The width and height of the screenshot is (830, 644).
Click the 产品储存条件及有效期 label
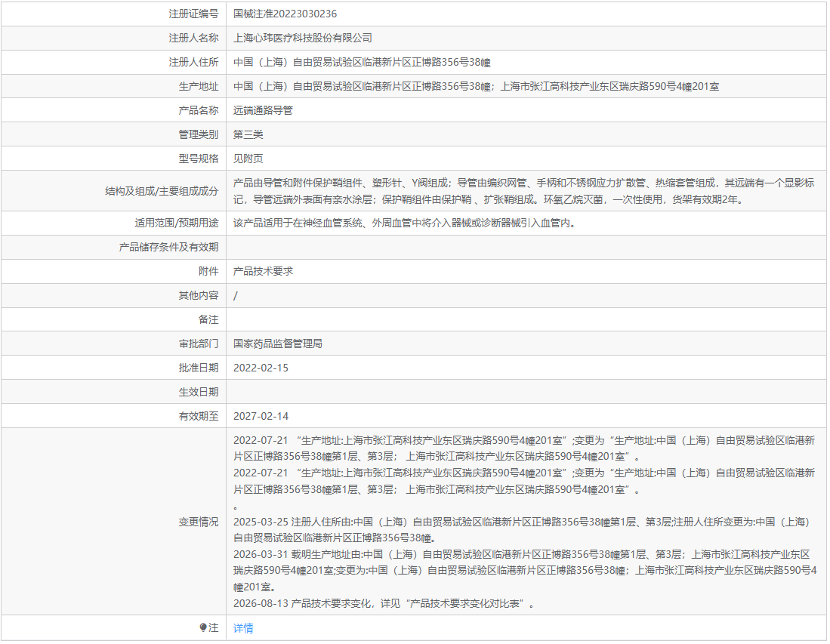pos(169,247)
